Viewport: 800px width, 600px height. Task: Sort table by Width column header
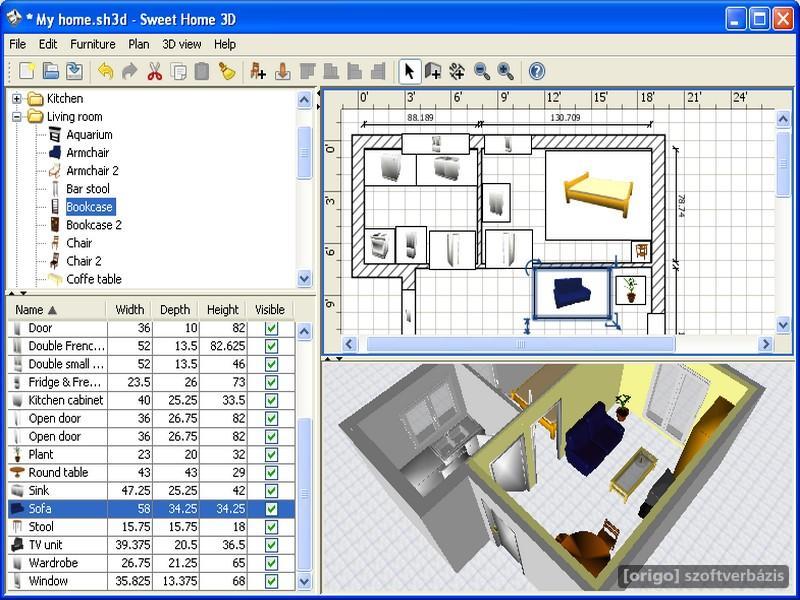pyautogui.click(x=130, y=310)
